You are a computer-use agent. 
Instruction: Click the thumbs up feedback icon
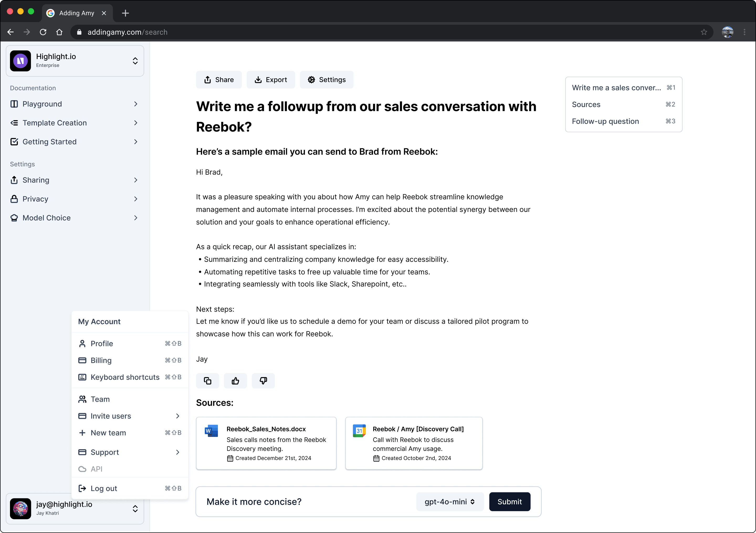[x=235, y=381]
